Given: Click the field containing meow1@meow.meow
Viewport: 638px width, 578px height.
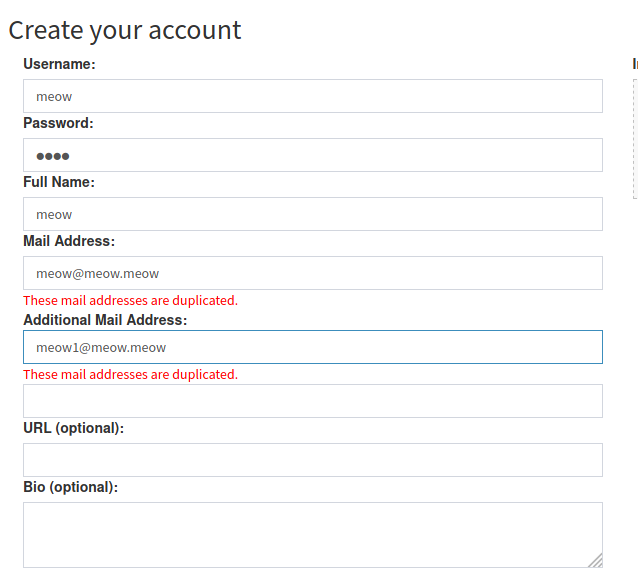Looking at the screenshot, I should pyautogui.click(x=312, y=347).
